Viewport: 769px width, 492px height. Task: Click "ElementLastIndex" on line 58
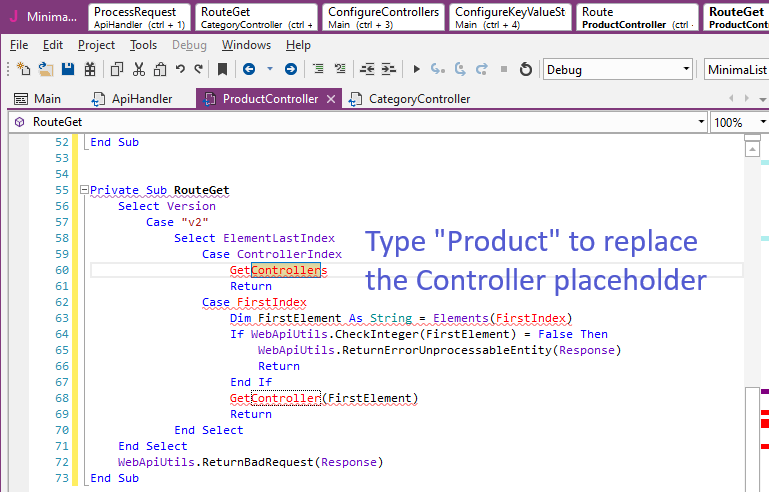coord(279,238)
